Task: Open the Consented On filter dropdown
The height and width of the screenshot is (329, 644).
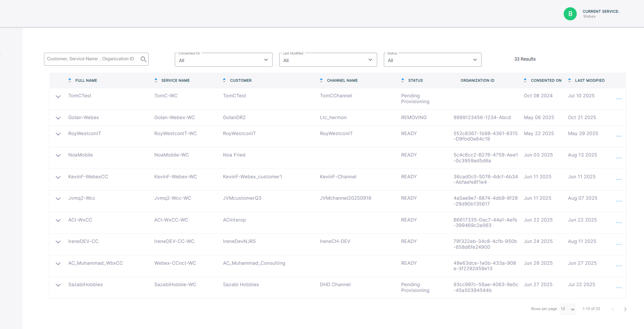Action: pos(224,60)
